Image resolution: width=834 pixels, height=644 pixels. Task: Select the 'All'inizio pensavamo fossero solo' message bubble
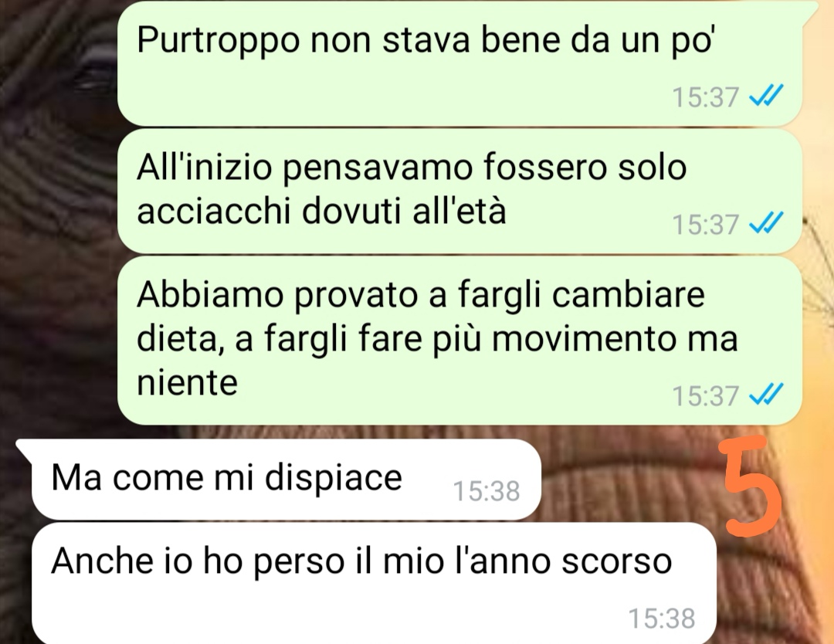pyautogui.click(x=459, y=191)
